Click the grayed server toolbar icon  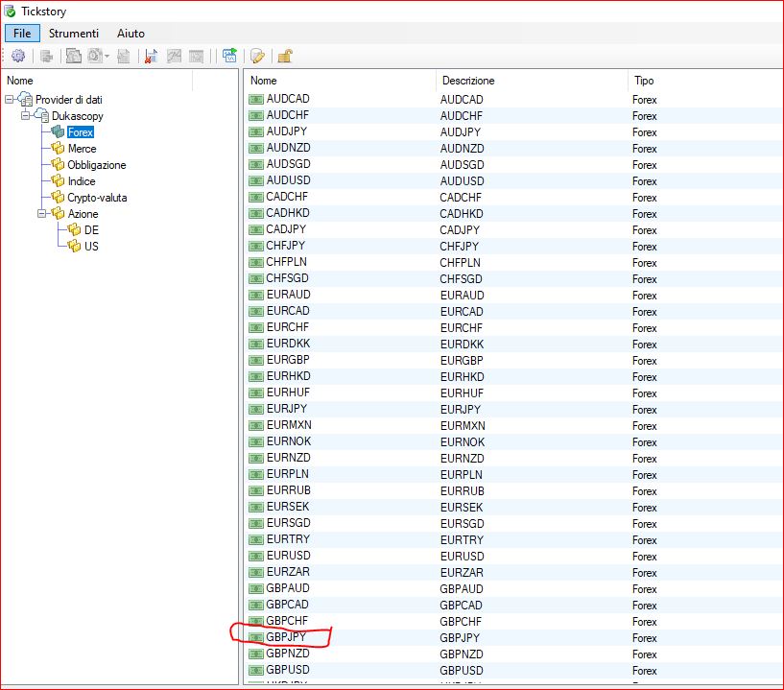tap(46, 56)
